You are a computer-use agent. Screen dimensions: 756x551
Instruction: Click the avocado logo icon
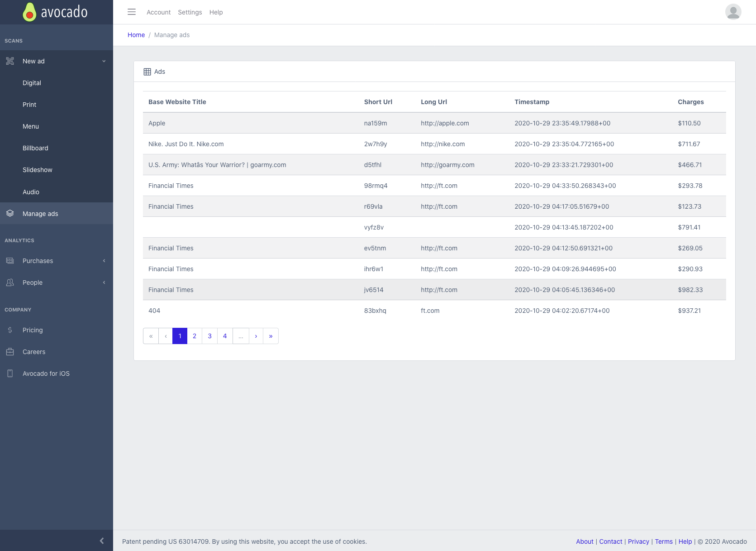pos(29,12)
